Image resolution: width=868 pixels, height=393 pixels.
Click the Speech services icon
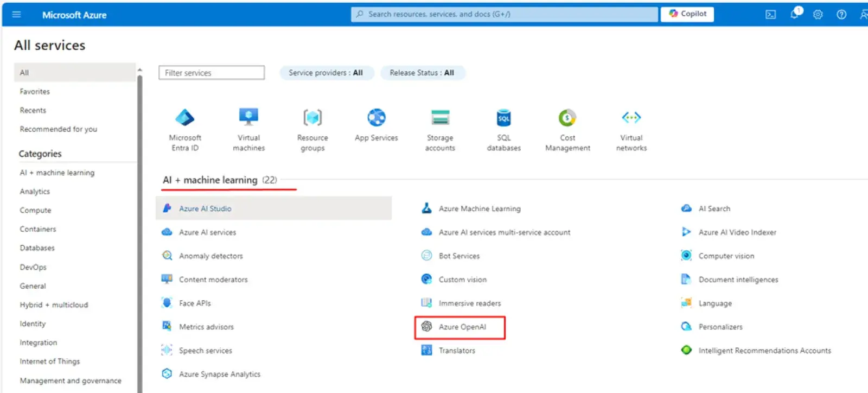(x=167, y=350)
